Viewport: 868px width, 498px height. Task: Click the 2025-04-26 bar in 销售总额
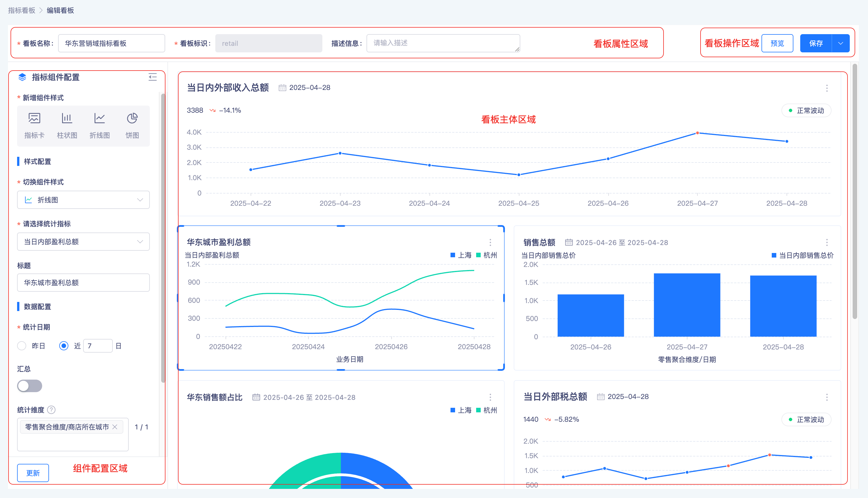point(590,315)
